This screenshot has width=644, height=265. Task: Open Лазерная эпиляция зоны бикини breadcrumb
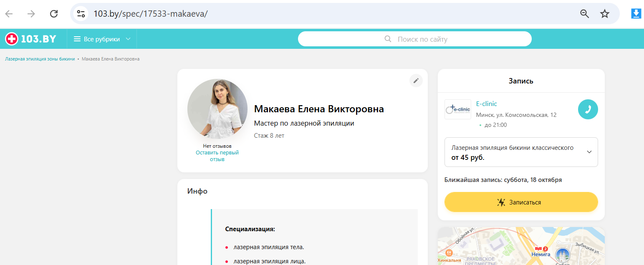[40, 59]
